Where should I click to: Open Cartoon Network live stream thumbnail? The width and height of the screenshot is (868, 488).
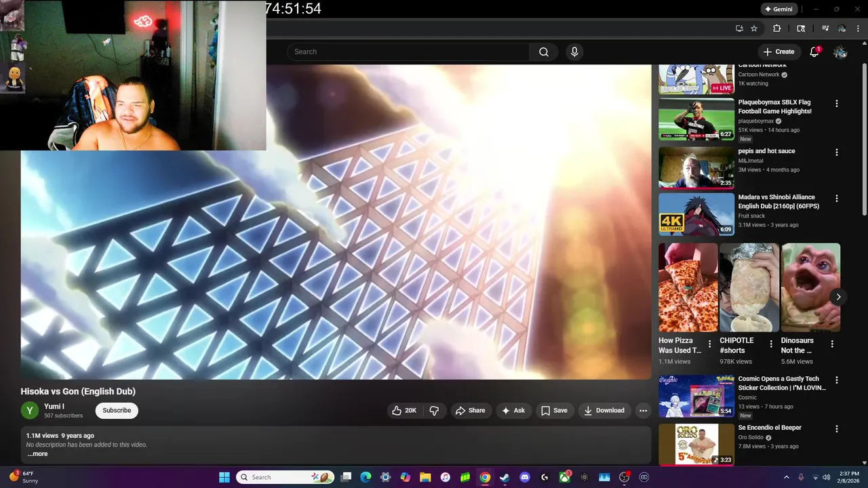click(x=696, y=79)
